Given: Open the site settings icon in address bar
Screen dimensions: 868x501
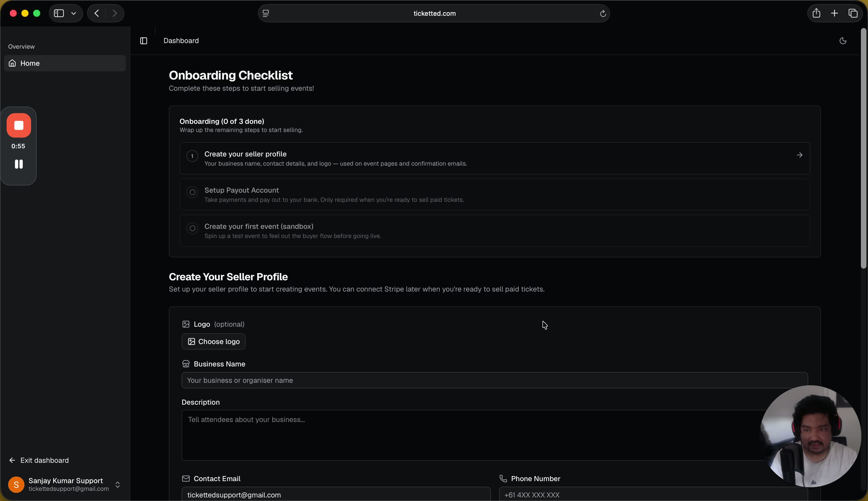Looking at the screenshot, I should 266,14.
